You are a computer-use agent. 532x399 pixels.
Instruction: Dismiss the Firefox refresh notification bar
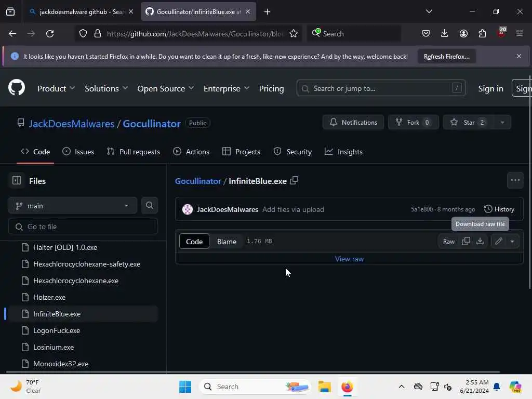pos(519,56)
